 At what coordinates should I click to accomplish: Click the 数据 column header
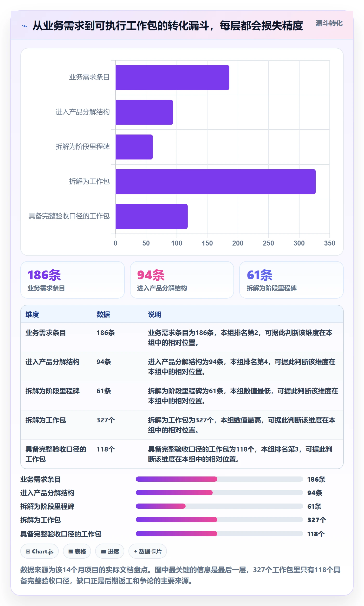point(103,314)
